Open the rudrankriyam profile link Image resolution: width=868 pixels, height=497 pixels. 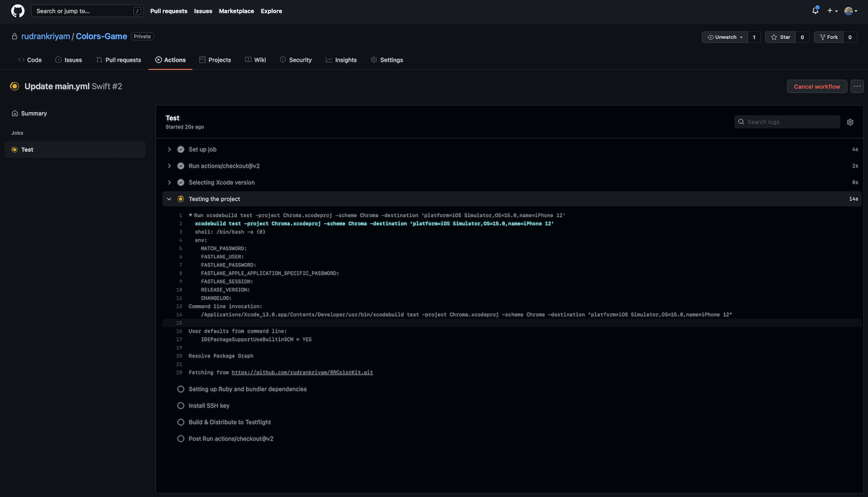[x=46, y=36]
